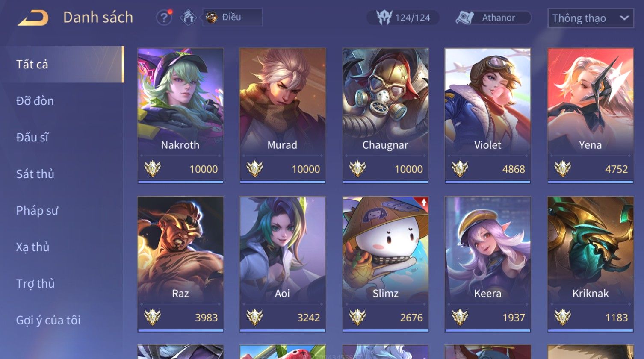Click the lane role icon beside Điêu
This screenshot has width=644, height=359.
tap(188, 18)
